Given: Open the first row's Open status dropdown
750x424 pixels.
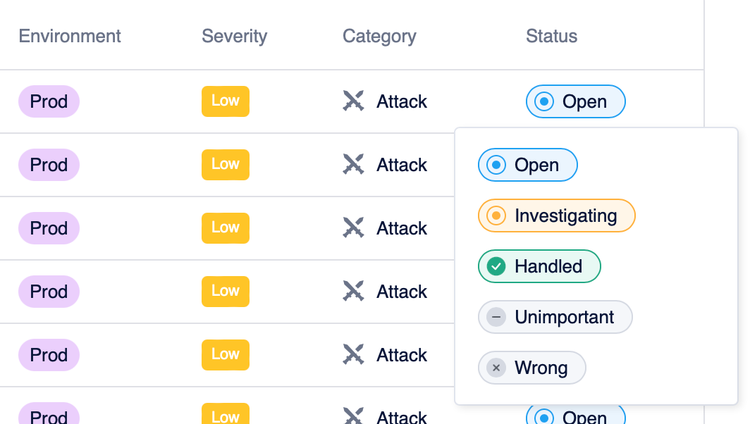Looking at the screenshot, I should [575, 101].
